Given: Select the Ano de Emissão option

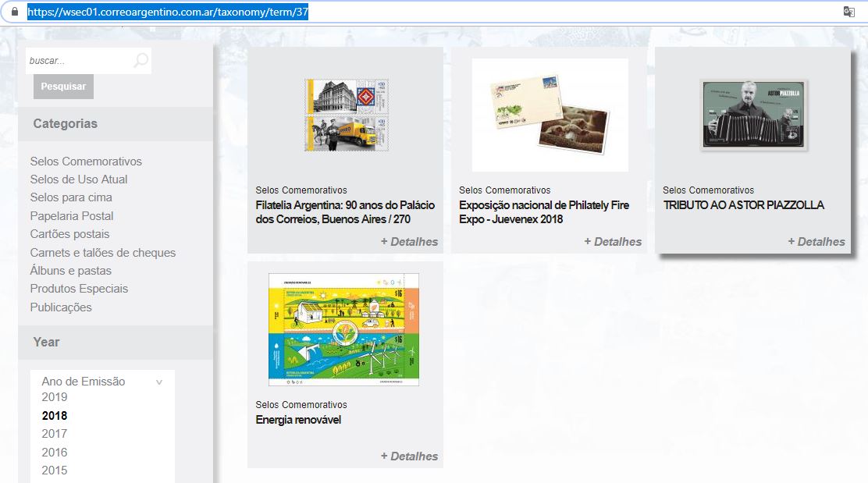Looking at the screenshot, I should (83, 382).
